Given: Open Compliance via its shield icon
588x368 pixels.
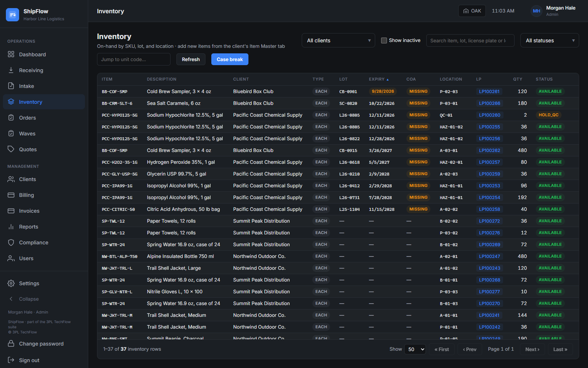Looking at the screenshot, I should point(11,242).
